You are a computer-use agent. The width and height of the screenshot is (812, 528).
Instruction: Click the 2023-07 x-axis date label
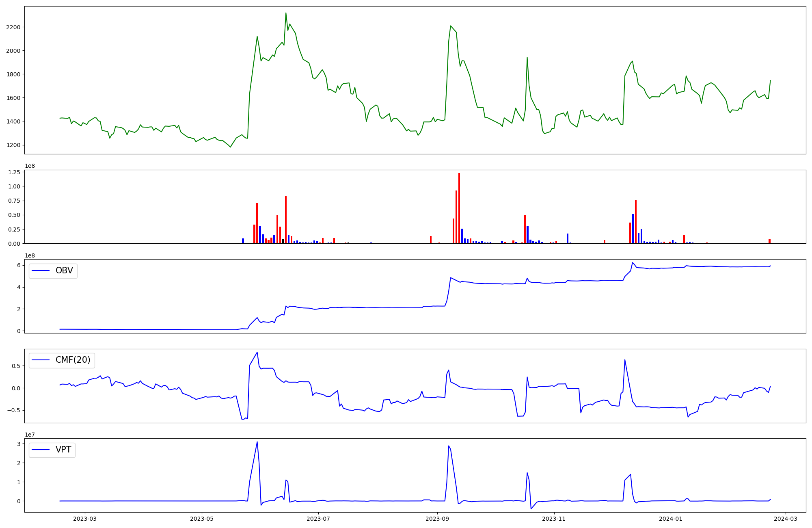(x=318, y=519)
